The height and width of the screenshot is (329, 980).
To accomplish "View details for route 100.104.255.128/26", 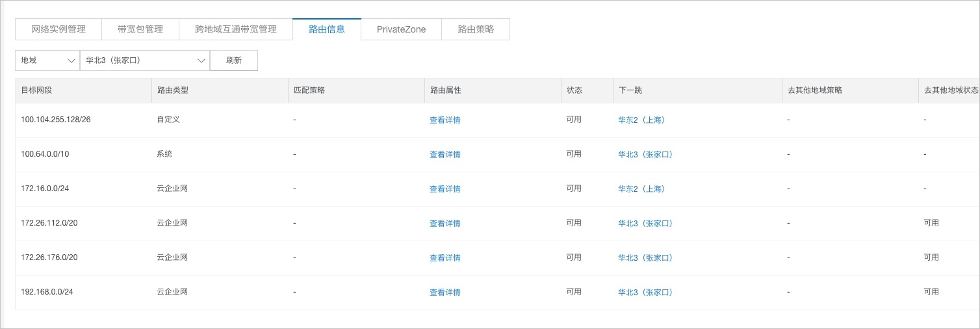I will point(445,120).
